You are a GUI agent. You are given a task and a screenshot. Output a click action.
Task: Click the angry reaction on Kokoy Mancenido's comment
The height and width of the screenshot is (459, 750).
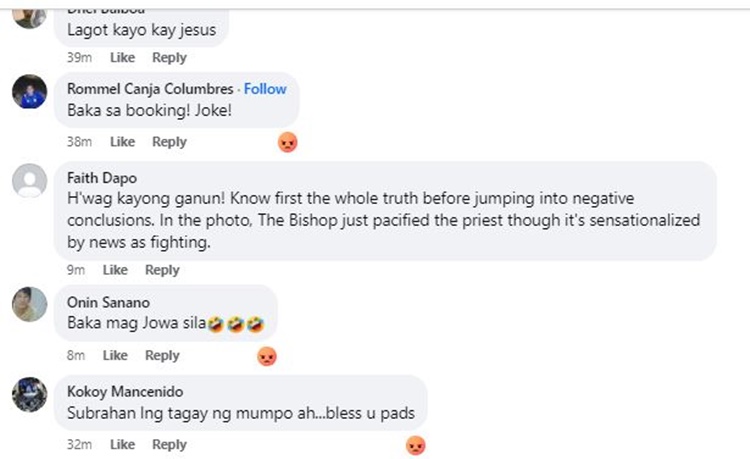pyautogui.click(x=416, y=445)
